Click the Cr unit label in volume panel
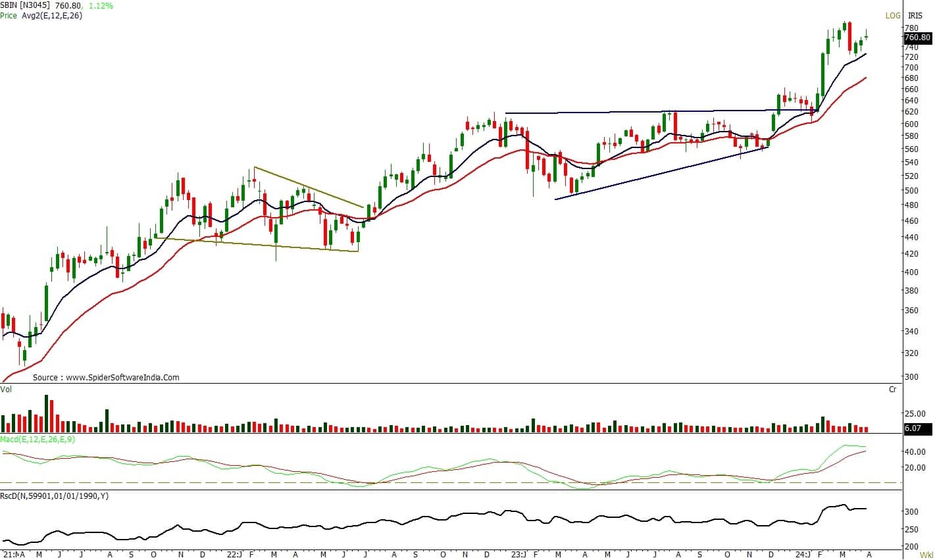The width and height of the screenshot is (935, 560). pyautogui.click(x=892, y=390)
